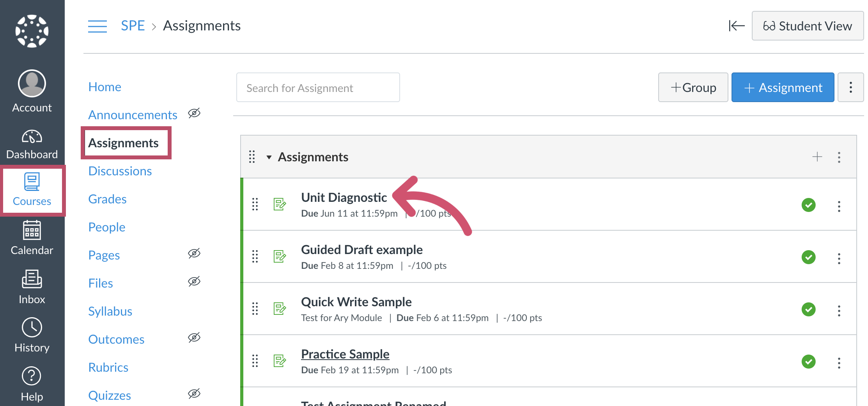Screen dimensions: 868x406
Task: Click the Test for Ary Module link
Action: click(341, 318)
